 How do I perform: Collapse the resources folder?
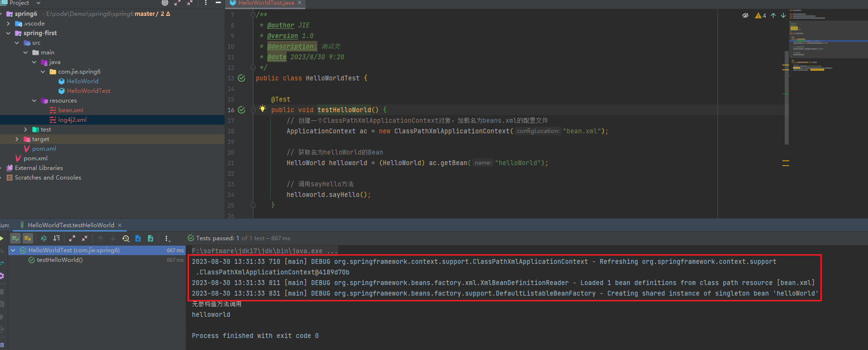click(x=34, y=101)
